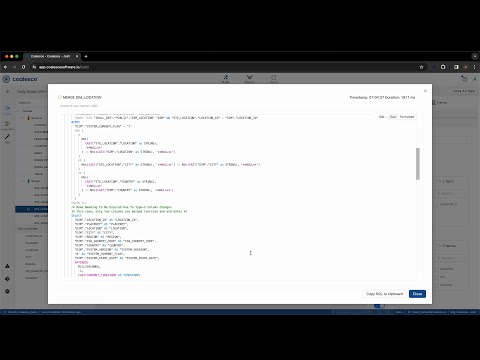Open the warning problems icon in sidebar
Viewport: 480px width, 360px height.
pos(7,266)
